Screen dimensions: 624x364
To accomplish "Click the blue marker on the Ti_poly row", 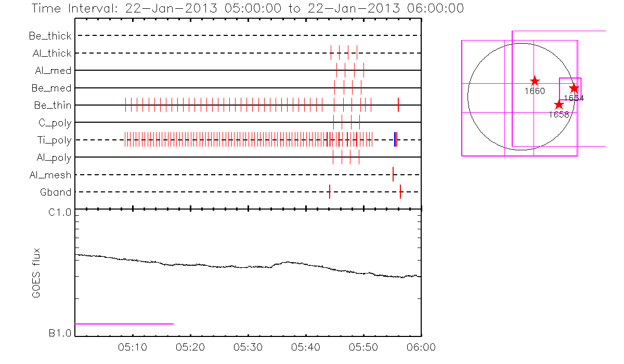I will click(395, 140).
